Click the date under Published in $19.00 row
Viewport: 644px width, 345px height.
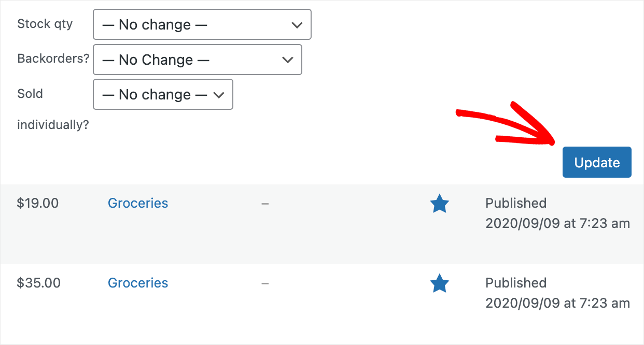557,223
